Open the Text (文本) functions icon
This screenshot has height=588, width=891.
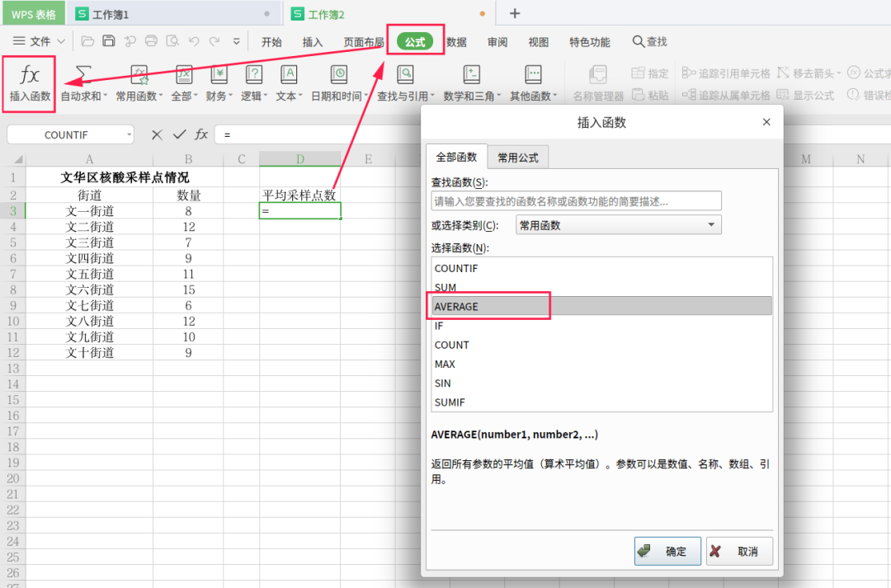[289, 74]
